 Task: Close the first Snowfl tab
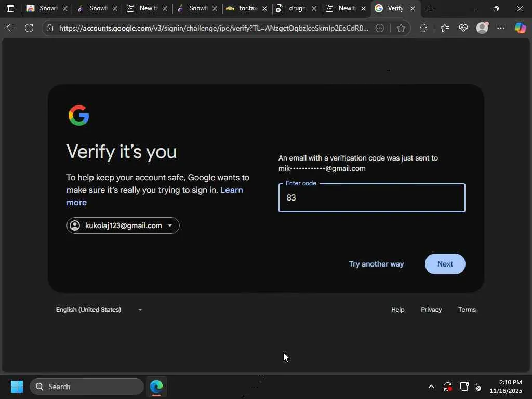(65, 8)
